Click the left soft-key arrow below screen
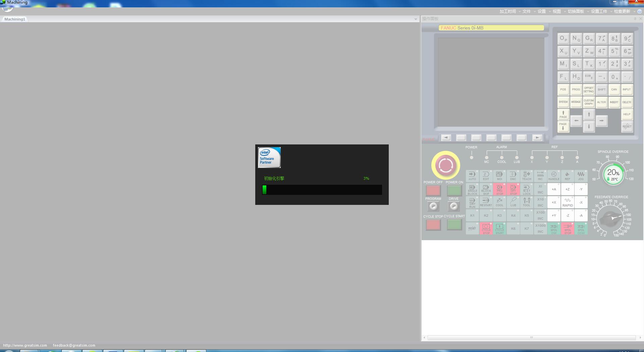 446,137
